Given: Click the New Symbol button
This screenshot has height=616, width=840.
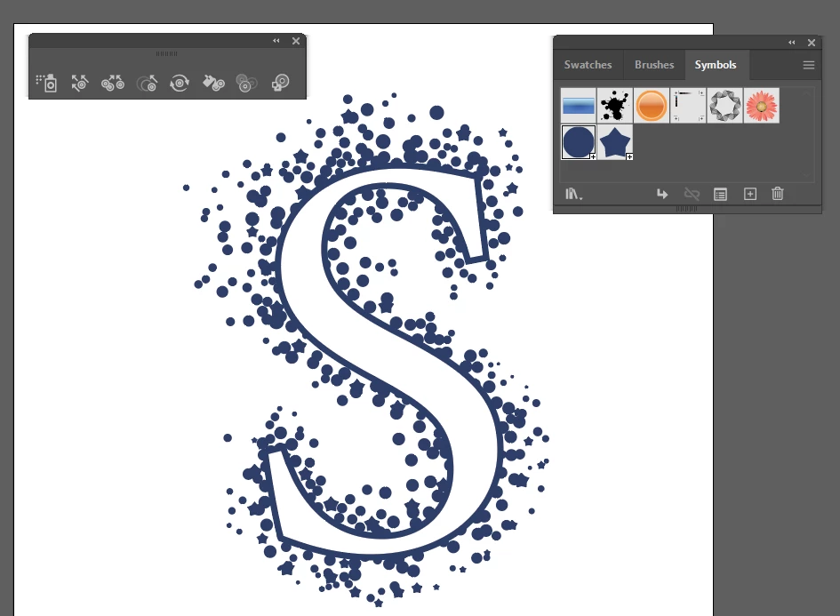Looking at the screenshot, I should (750, 194).
